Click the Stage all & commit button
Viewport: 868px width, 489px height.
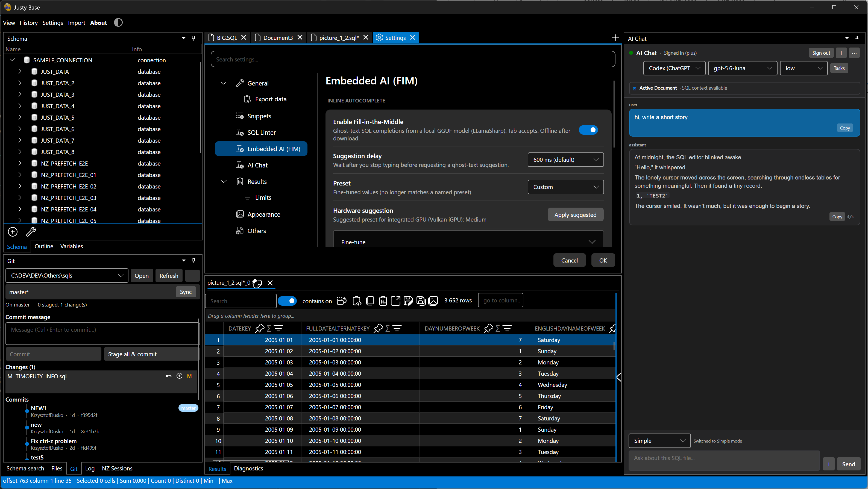click(x=151, y=354)
